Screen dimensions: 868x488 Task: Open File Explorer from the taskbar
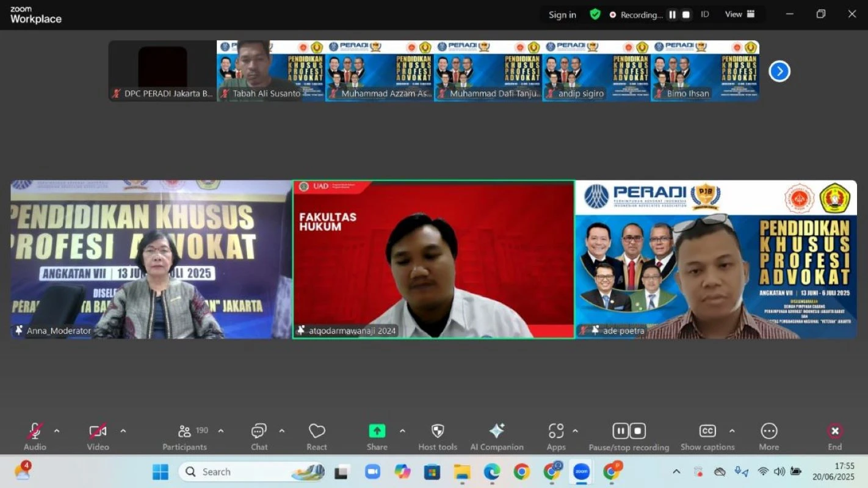click(x=462, y=472)
